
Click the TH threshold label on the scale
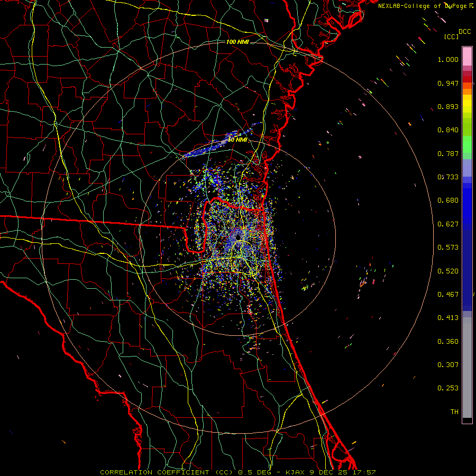pos(454,412)
